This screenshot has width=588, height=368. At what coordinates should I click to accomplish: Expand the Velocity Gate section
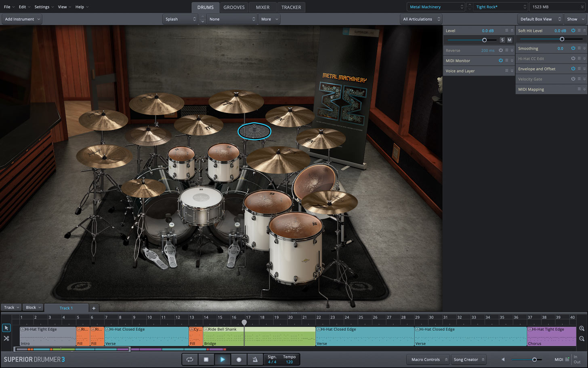tap(584, 79)
